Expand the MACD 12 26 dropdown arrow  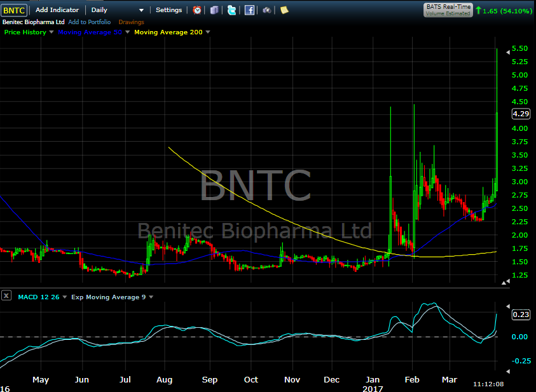65,297
